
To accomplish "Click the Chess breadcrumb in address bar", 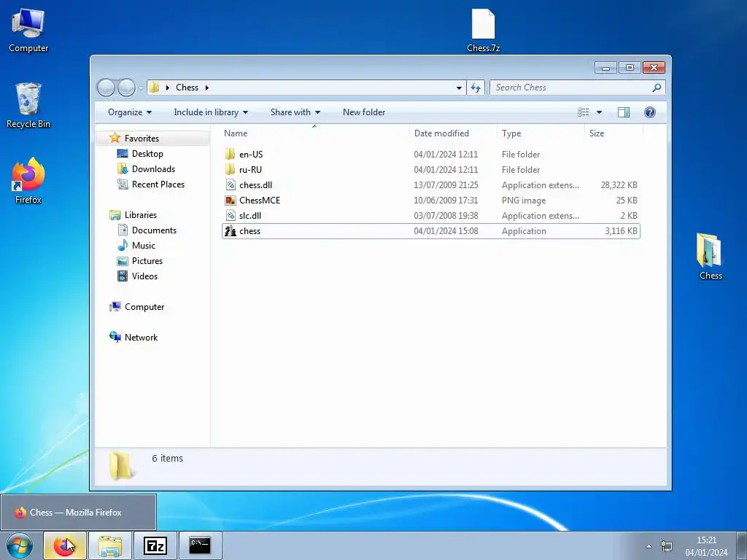I will point(187,87).
